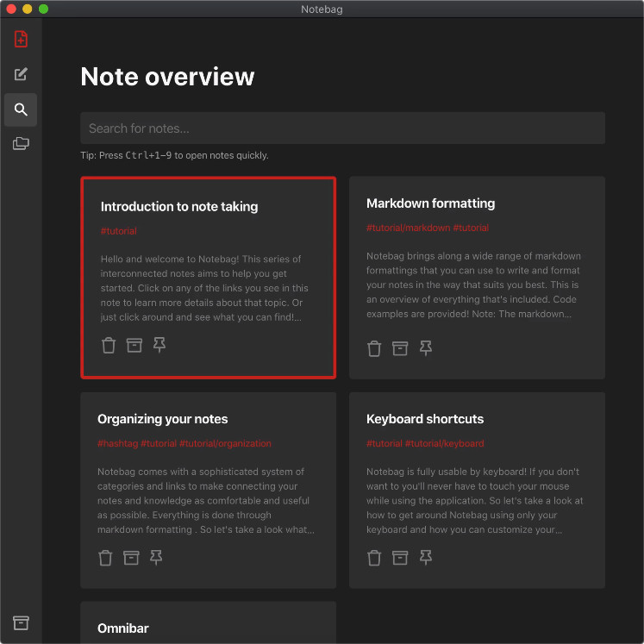Open the Keyboard shortcuts note title
The height and width of the screenshot is (644, 644).
coord(425,419)
